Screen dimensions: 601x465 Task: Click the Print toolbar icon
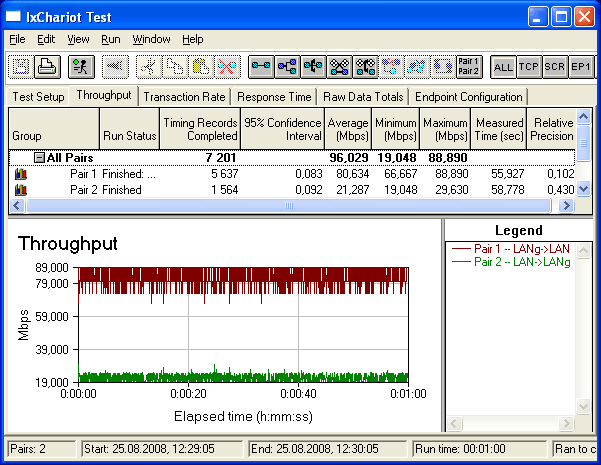point(47,67)
